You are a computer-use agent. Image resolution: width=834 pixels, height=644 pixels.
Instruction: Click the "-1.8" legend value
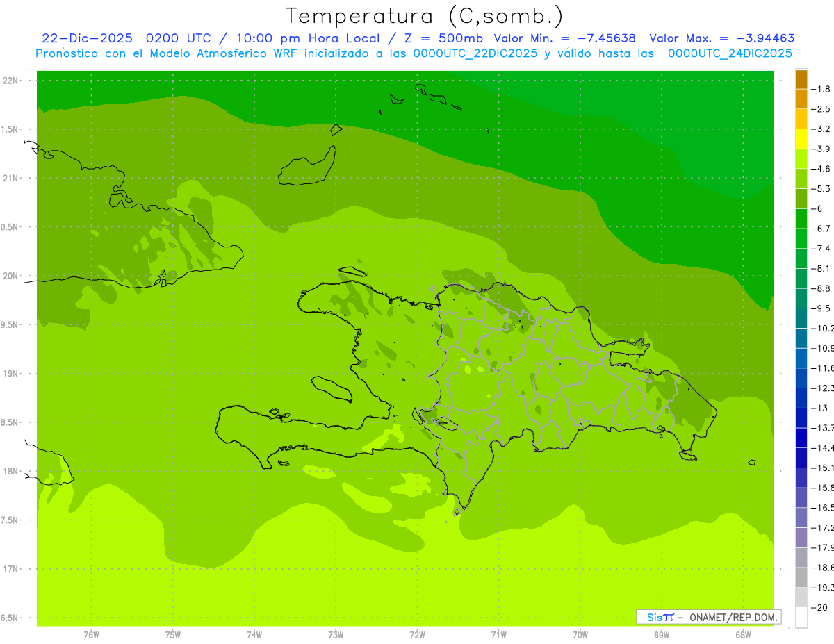[821, 89]
